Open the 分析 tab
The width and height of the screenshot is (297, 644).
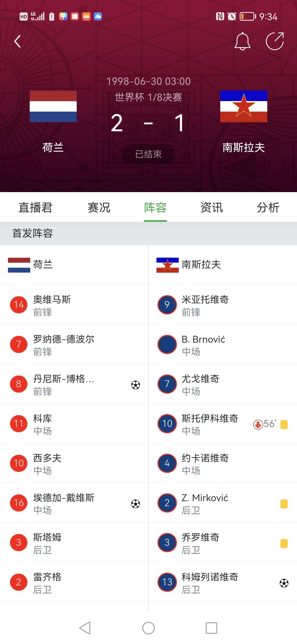coord(268,208)
